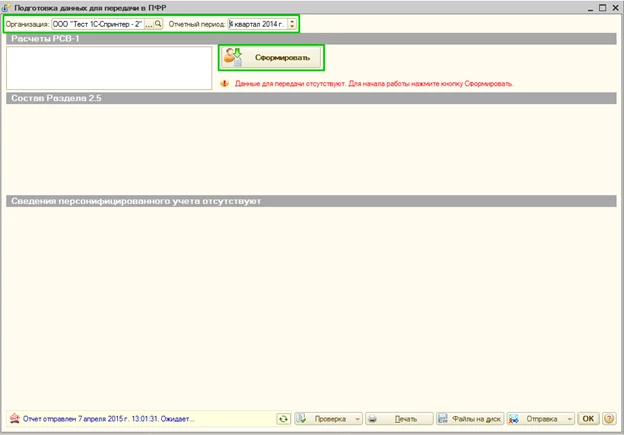Image resolution: width=624 pixels, height=435 pixels.
Task: Decrease the reporting period with the down arrow
Action: point(292,27)
